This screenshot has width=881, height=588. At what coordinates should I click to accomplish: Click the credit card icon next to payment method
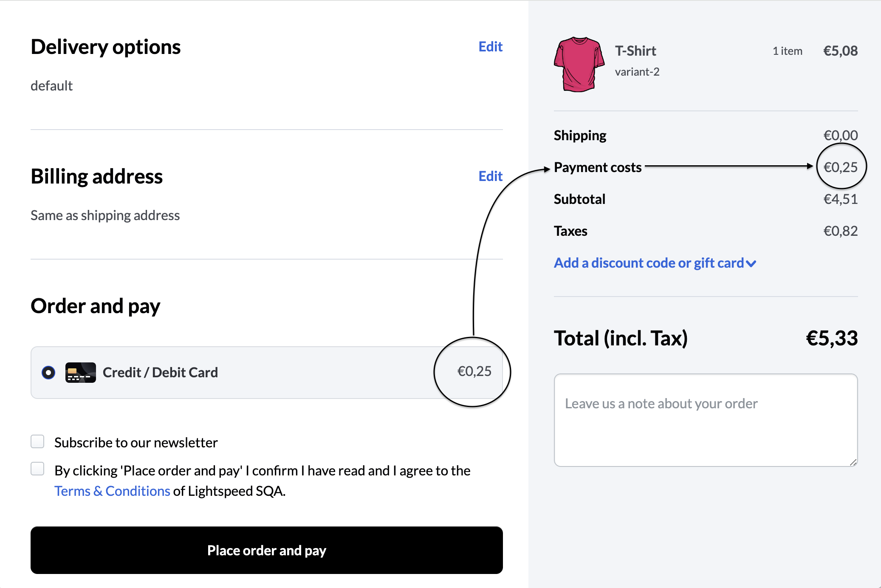81,372
